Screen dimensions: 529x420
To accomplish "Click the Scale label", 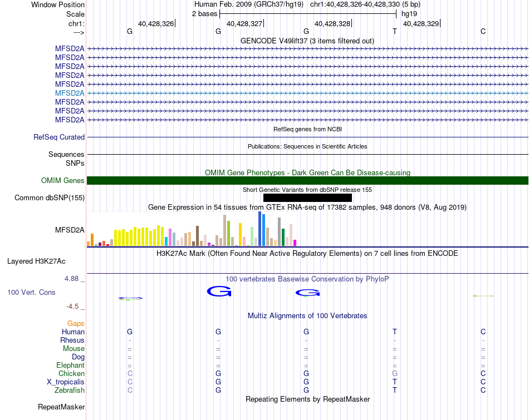I will 75,14.
